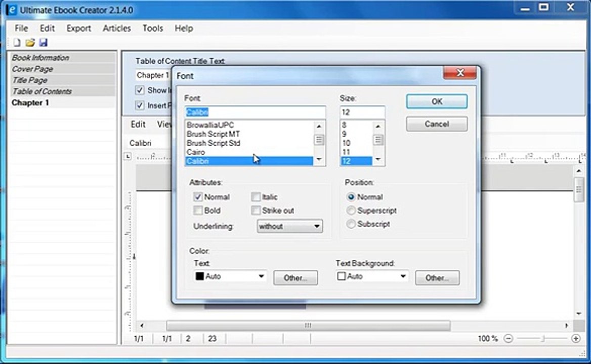Close the Font dialog with red X
Viewport: 591px width, 364px height.
pos(460,73)
